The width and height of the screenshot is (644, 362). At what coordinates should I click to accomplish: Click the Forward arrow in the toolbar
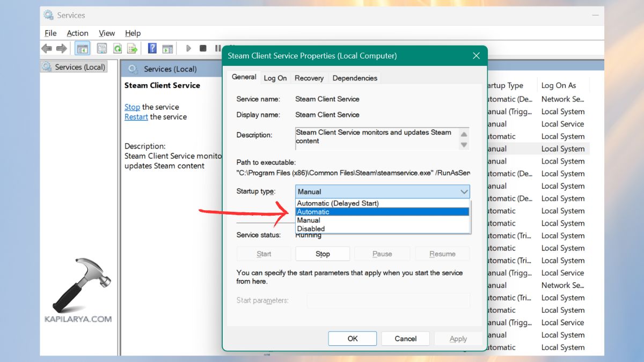pyautogui.click(x=62, y=49)
